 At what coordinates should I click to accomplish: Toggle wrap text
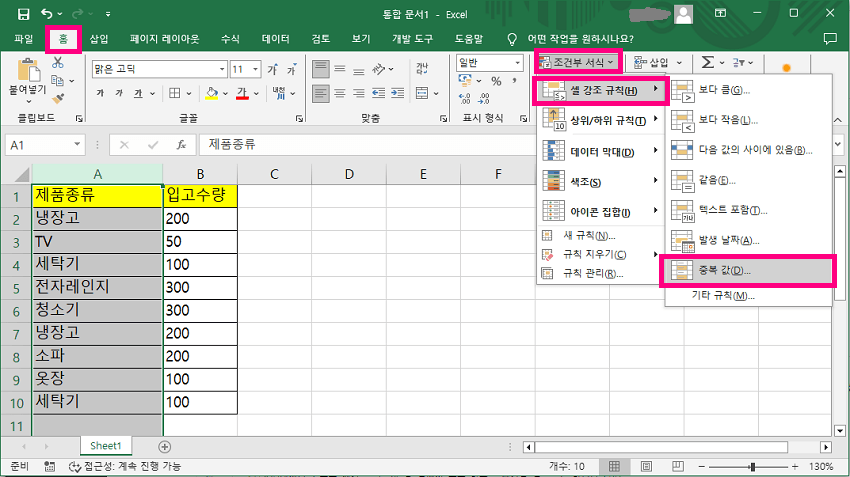click(422, 68)
